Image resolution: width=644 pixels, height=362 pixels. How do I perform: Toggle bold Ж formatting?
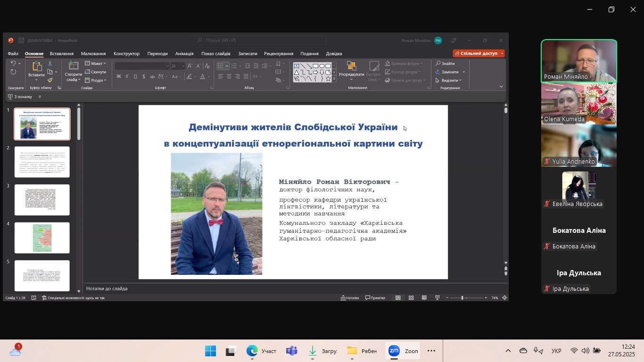(x=118, y=76)
